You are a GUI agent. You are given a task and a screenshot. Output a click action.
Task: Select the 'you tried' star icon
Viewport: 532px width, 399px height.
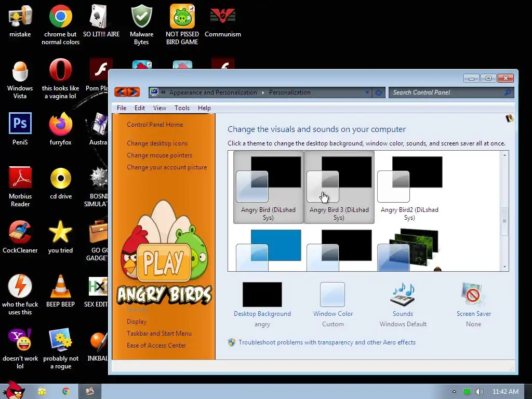click(60, 237)
